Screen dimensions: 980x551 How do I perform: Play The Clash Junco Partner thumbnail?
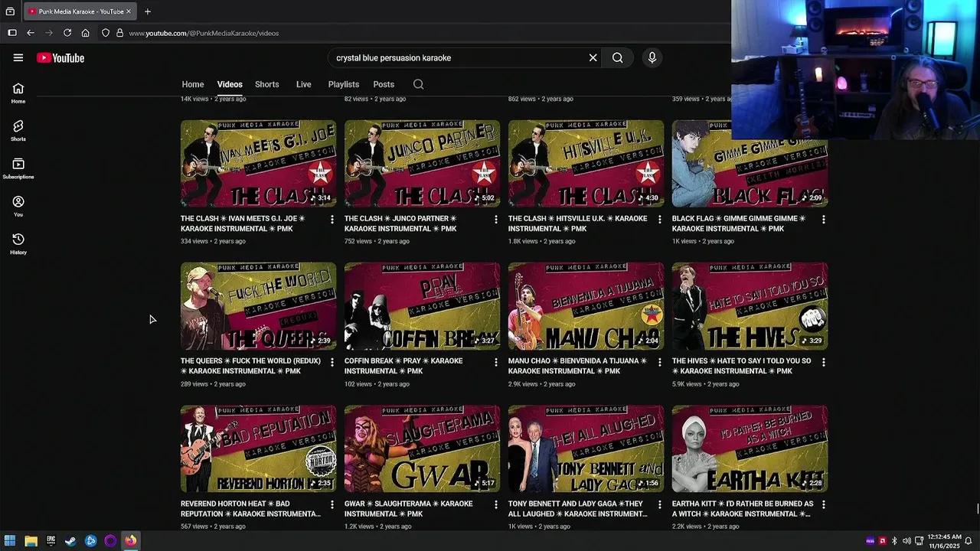pyautogui.click(x=422, y=164)
